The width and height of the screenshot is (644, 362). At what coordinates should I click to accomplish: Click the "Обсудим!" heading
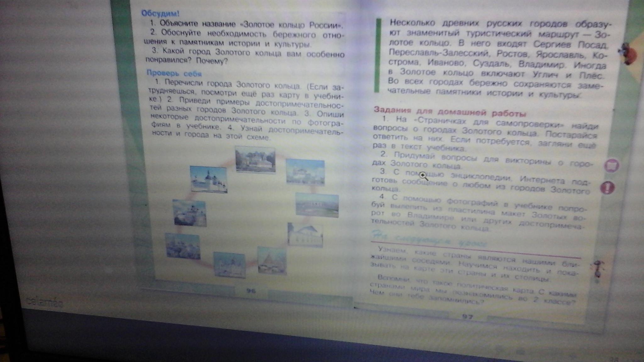click(160, 14)
